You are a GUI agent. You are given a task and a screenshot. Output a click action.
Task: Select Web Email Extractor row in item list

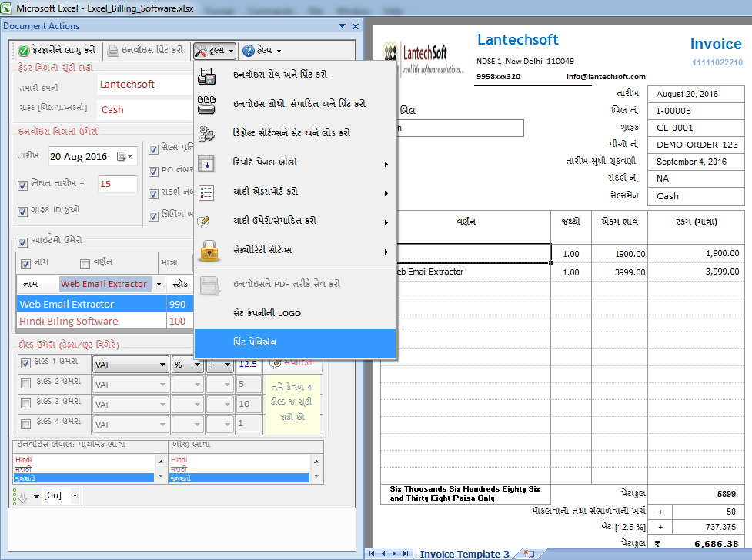tap(105, 305)
